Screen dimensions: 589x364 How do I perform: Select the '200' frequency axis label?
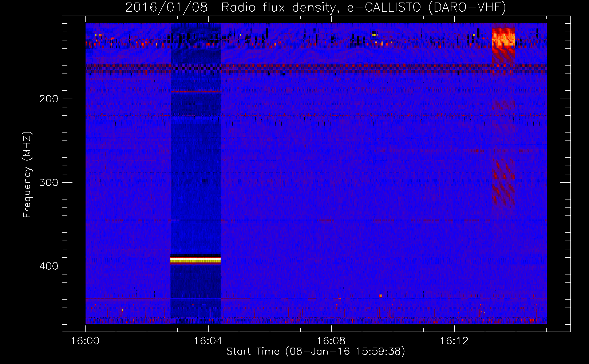coord(49,99)
